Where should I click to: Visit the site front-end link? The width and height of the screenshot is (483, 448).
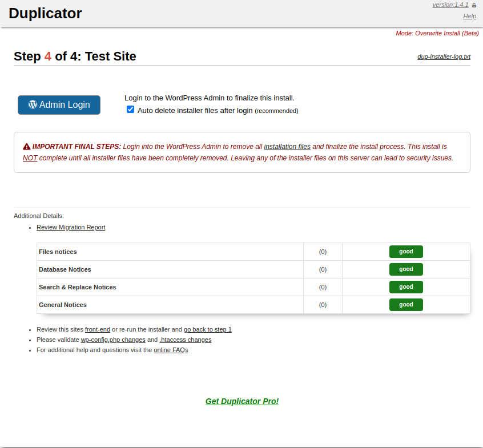[97, 329]
